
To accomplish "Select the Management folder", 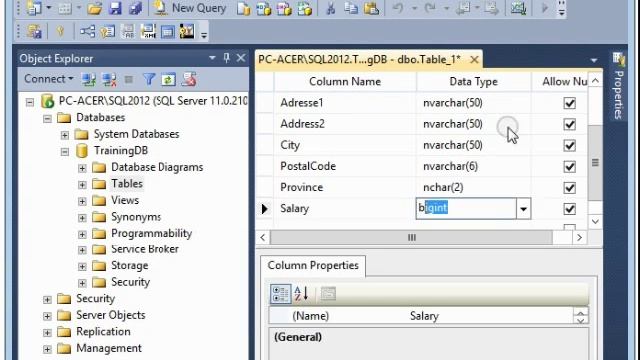I will [x=109, y=348].
